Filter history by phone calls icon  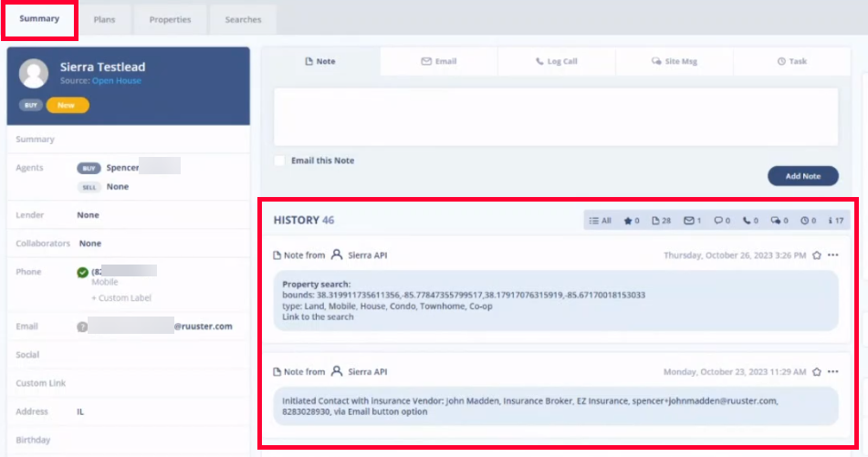pyautogui.click(x=750, y=221)
